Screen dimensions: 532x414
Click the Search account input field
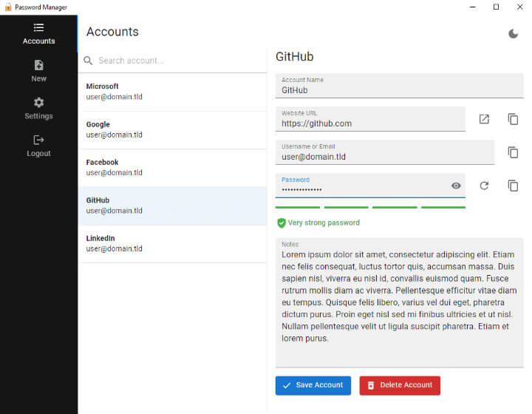(x=177, y=61)
